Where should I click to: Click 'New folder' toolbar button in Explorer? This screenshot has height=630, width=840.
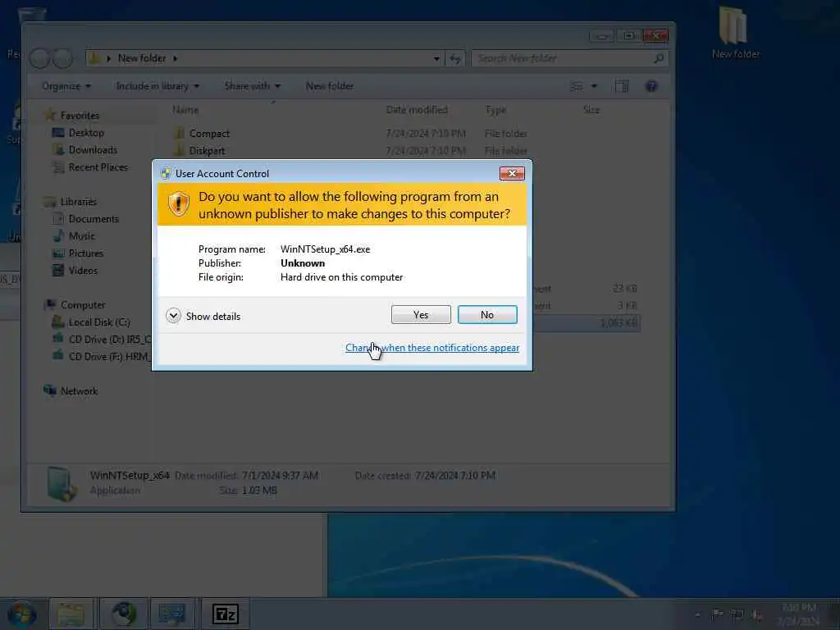pos(330,86)
